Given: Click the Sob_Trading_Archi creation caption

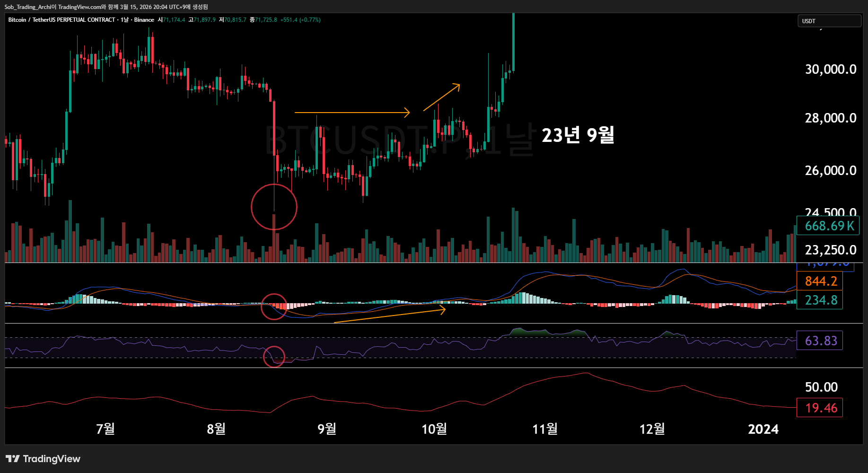Looking at the screenshot, I should 106,7.
